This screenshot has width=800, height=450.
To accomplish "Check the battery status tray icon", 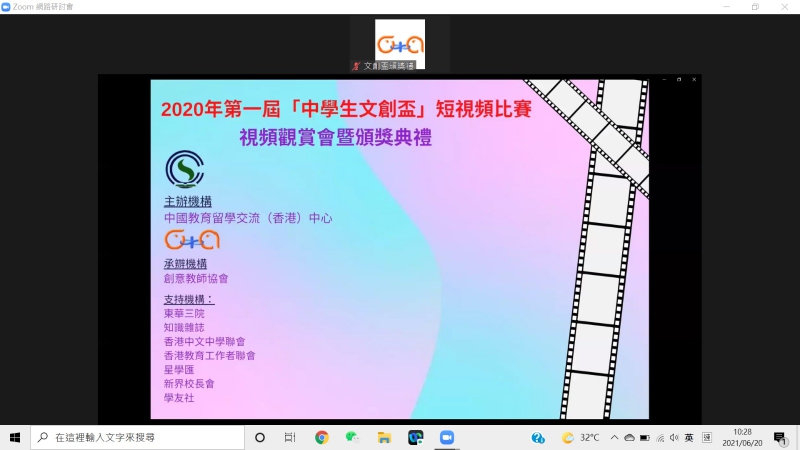I will (x=644, y=438).
